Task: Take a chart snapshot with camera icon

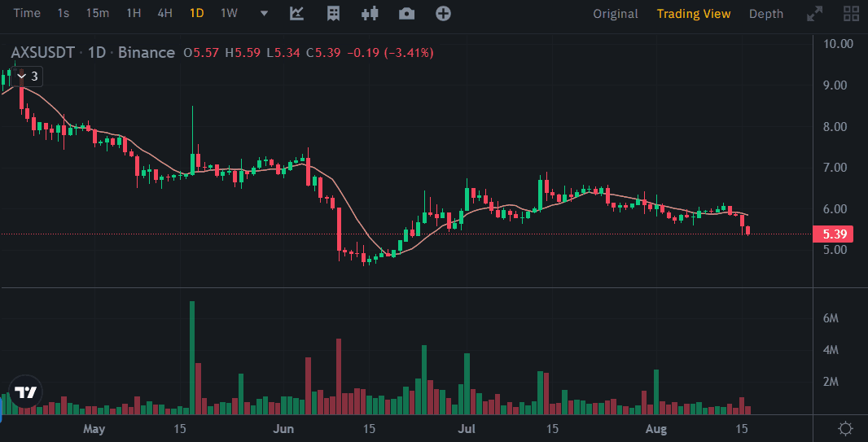Action: click(406, 13)
